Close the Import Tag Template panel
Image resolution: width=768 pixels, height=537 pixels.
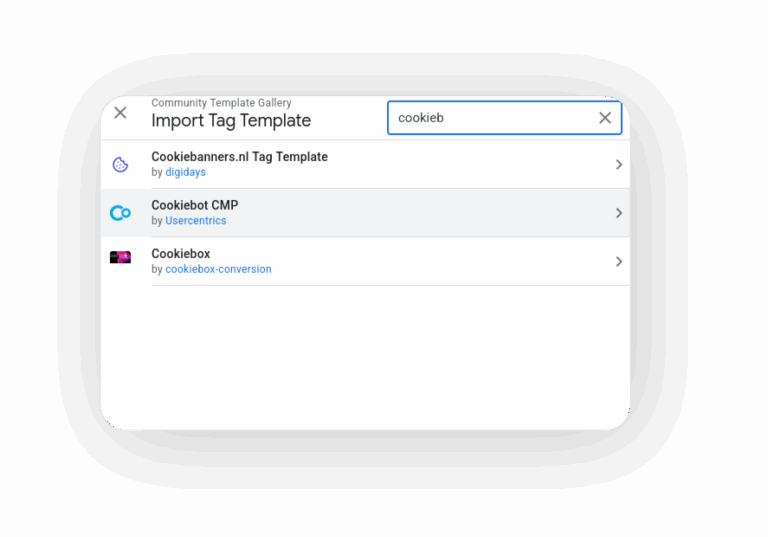click(120, 113)
